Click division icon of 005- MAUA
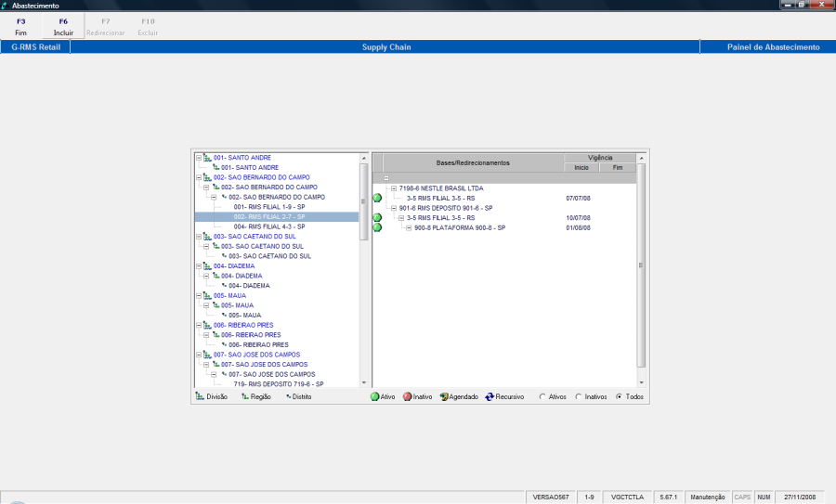Viewport: 836px width, 504px height. coord(207,296)
